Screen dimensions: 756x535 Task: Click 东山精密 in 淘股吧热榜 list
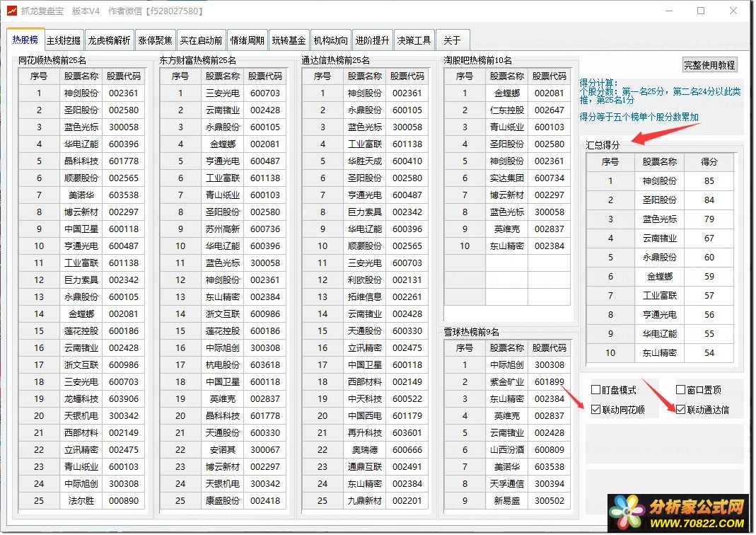(507, 246)
